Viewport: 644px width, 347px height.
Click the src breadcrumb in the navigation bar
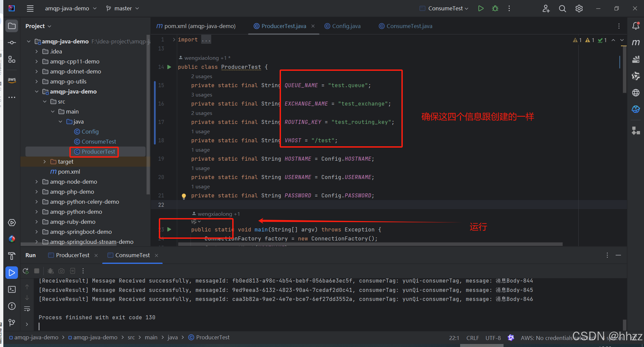131,338
